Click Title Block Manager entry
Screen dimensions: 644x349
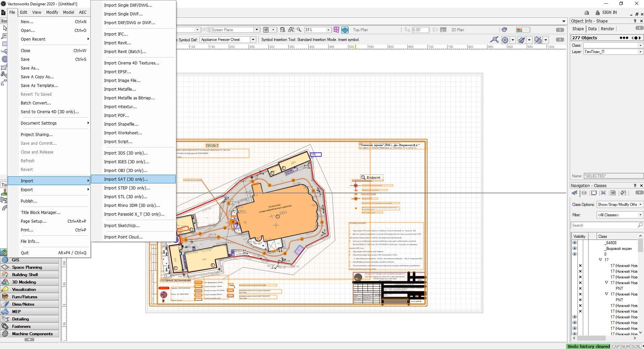point(49,213)
